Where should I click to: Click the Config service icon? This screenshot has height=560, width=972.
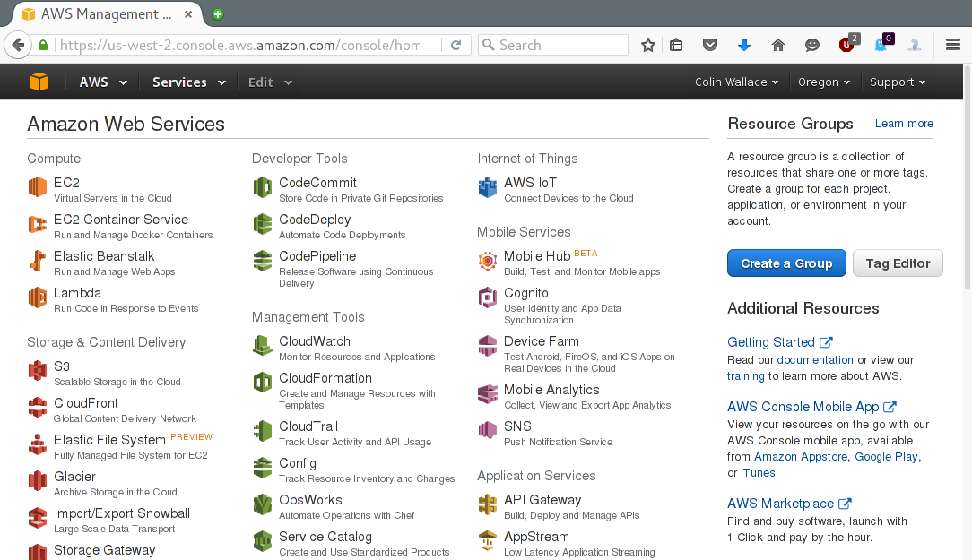tap(263, 467)
